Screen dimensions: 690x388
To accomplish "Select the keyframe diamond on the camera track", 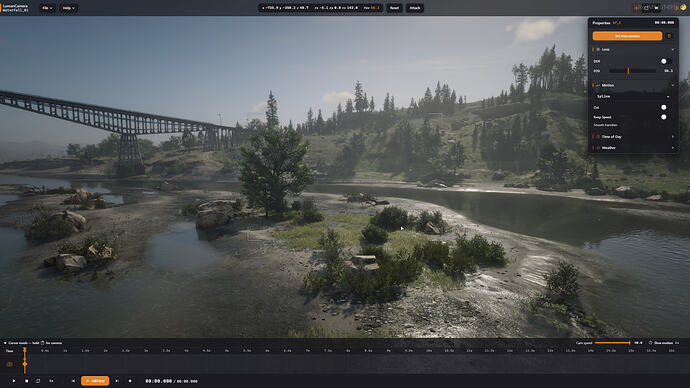I will coord(25,364).
